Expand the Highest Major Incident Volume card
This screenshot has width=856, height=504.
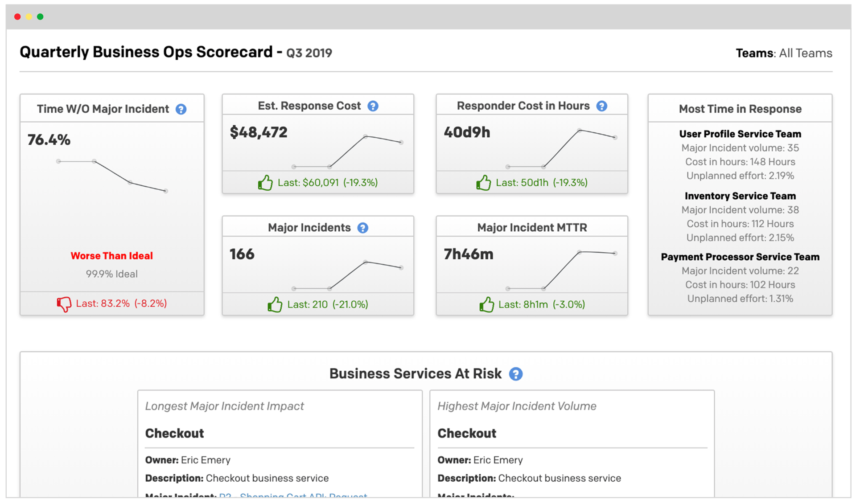tap(517, 406)
